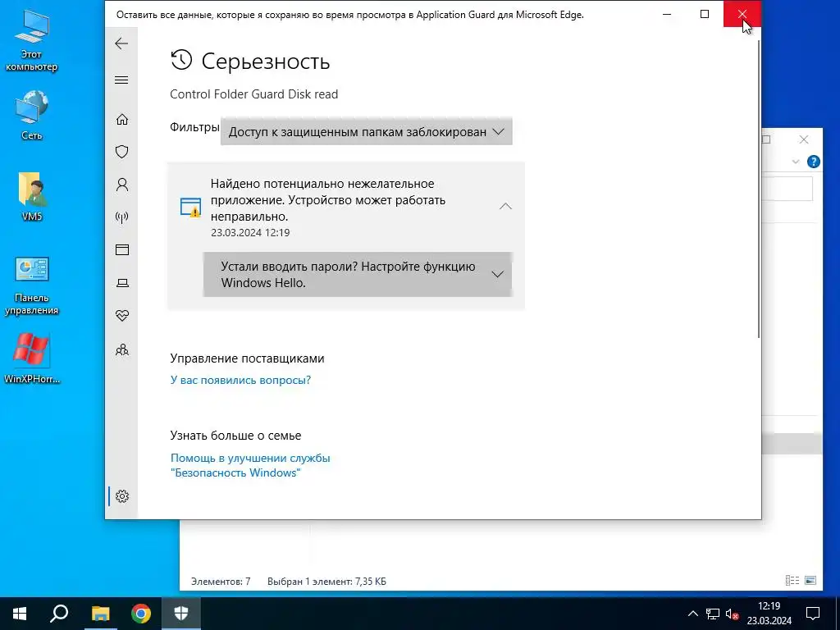
Task: Open the hamburger navigation menu
Action: pos(121,80)
